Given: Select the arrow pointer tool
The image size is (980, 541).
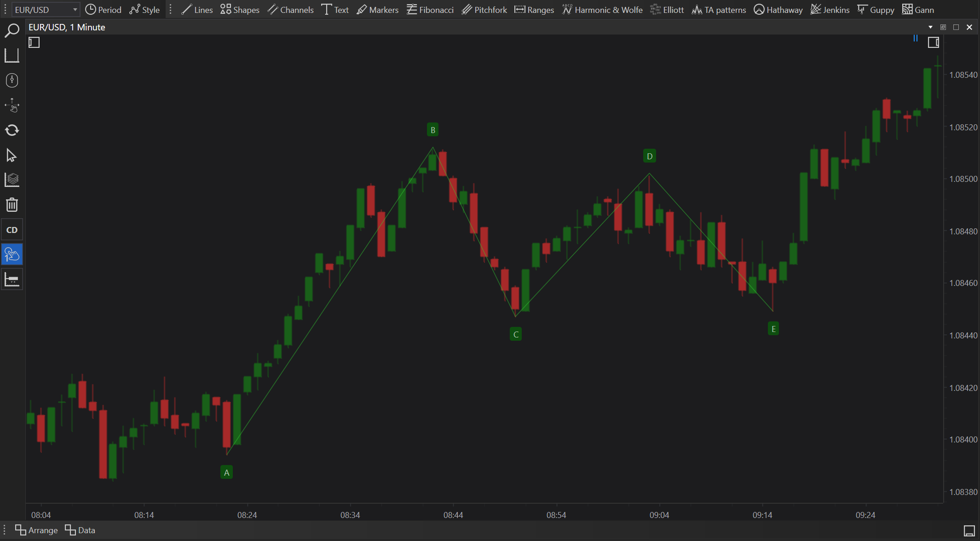Looking at the screenshot, I should coord(12,156).
